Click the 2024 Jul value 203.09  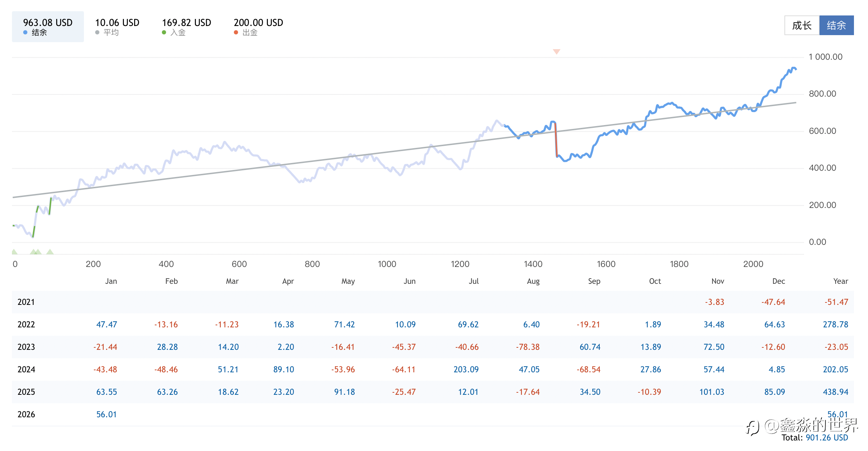point(466,370)
